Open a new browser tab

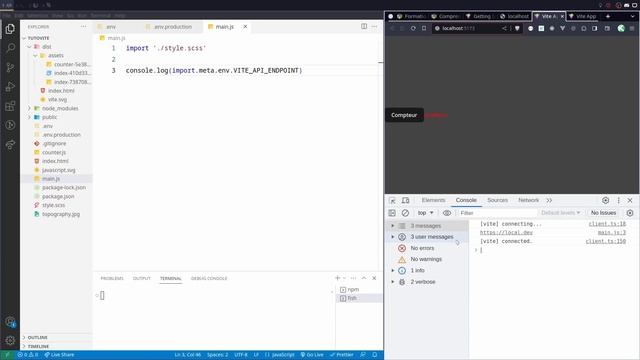coord(608,16)
